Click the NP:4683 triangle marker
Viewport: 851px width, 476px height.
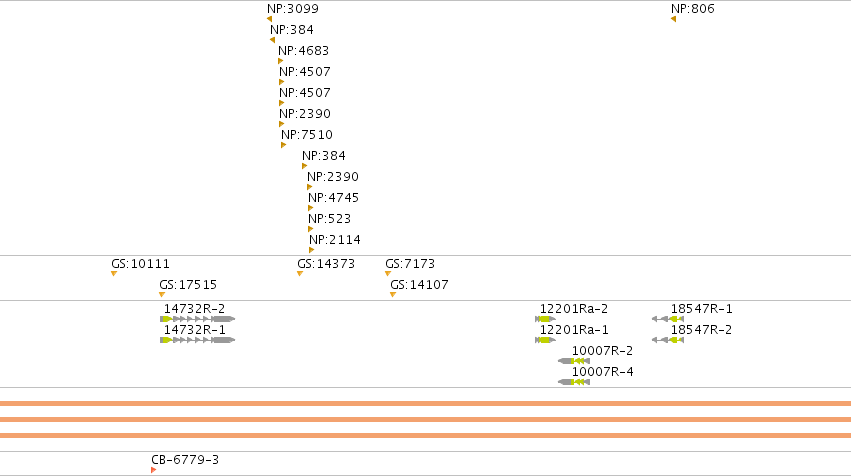click(x=281, y=61)
